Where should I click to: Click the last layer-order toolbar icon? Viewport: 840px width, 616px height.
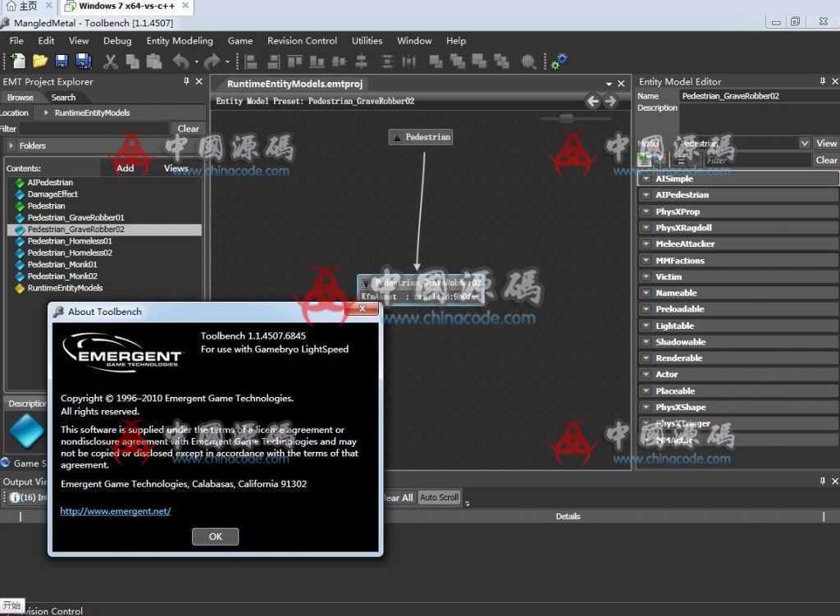click(x=501, y=62)
